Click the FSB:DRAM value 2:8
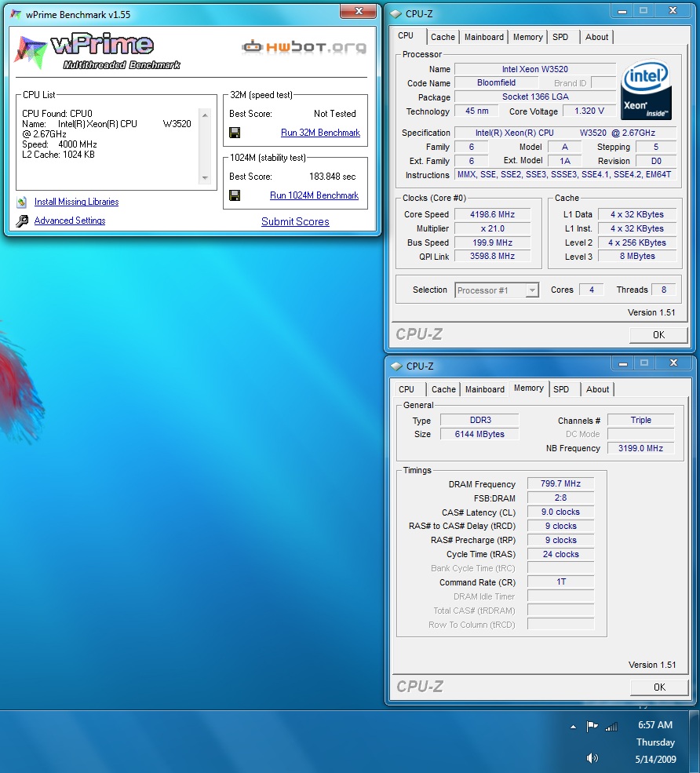The height and width of the screenshot is (773, 700). [x=560, y=498]
